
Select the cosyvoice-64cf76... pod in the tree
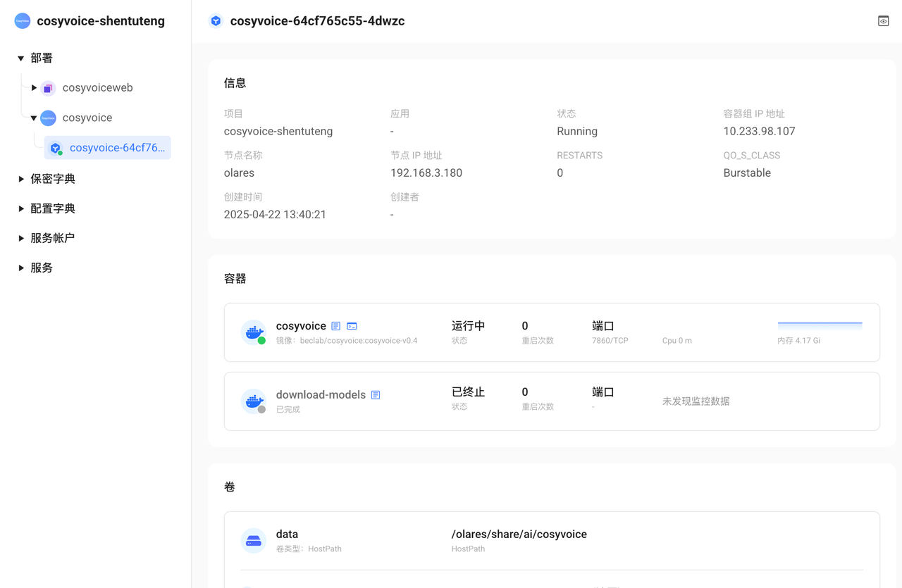point(116,148)
